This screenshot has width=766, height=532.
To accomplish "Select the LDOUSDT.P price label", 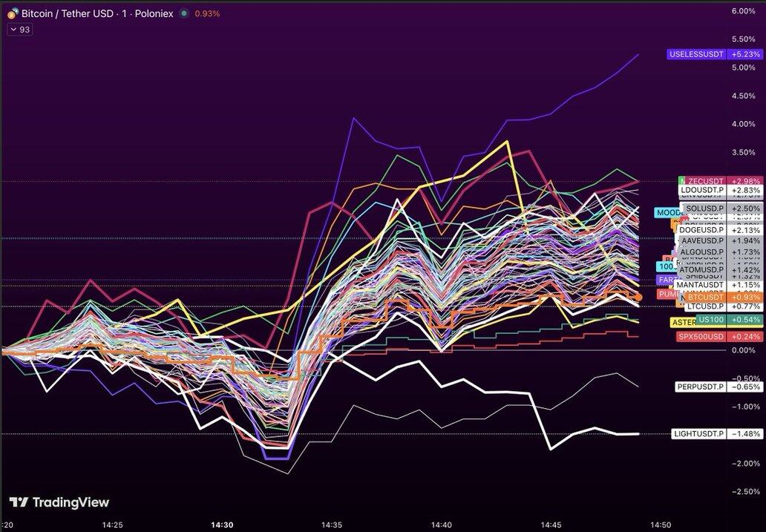I will click(701, 190).
